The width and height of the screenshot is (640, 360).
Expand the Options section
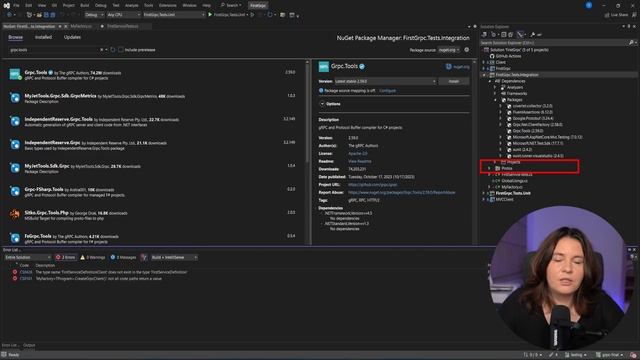pyautogui.click(x=322, y=104)
